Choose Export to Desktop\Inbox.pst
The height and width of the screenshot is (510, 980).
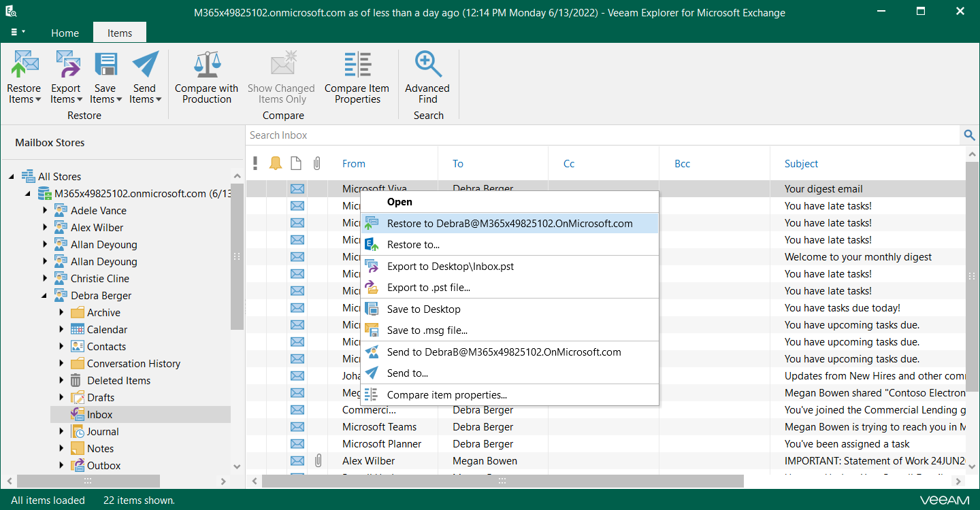point(510,267)
